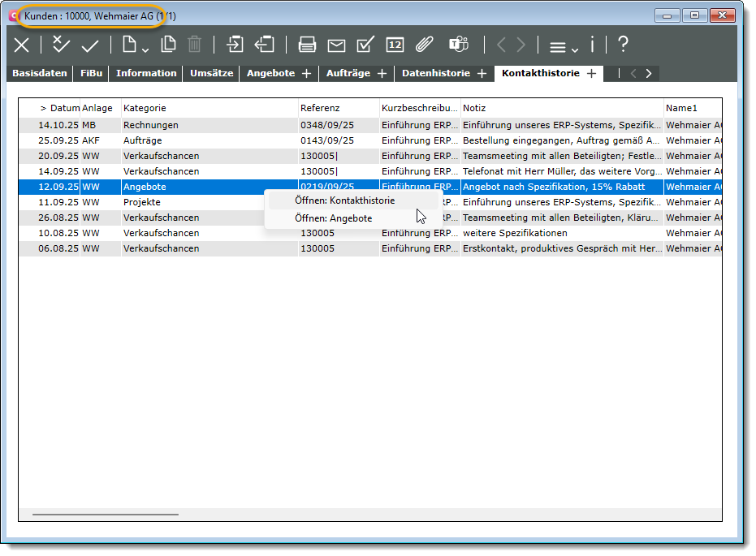The height and width of the screenshot is (556, 756).
Task: Click the calendar icon showing 12
Action: (x=395, y=45)
